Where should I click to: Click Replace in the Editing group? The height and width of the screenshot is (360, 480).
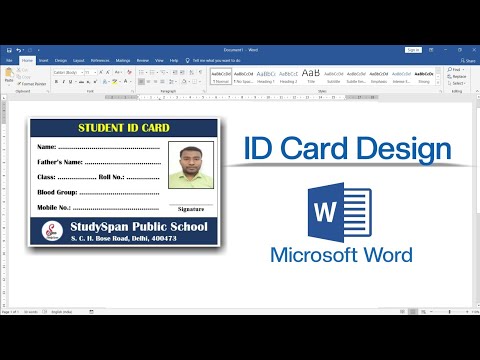(457, 77)
